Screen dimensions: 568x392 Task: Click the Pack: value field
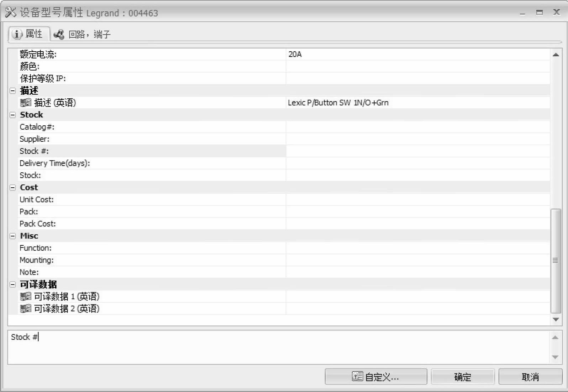click(418, 211)
